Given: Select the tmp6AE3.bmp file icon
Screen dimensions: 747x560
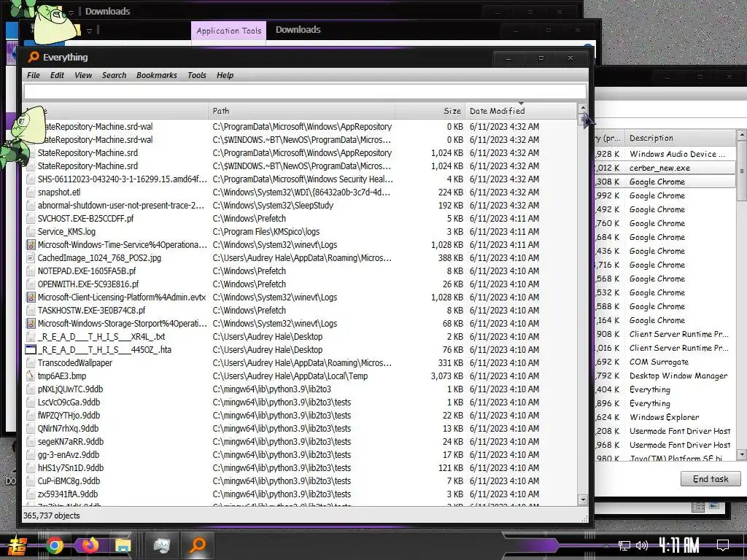Looking at the screenshot, I should [x=31, y=376].
